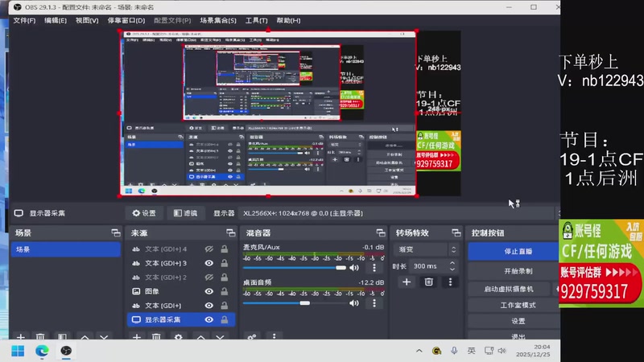This screenshot has width=644, height=362.
Task: Toggle lock on 显示器采集 source
Action: coord(225,319)
